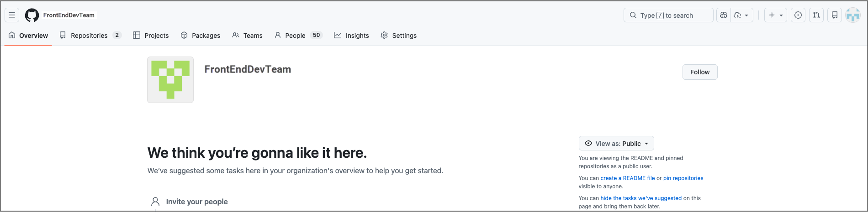Viewport: 868px width, 212px height.
Task: Open the People tab
Action: 298,35
